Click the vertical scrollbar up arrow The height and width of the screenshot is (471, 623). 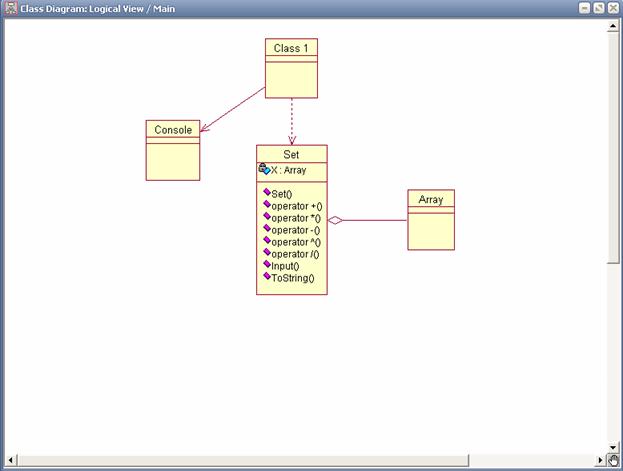[613, 26]
